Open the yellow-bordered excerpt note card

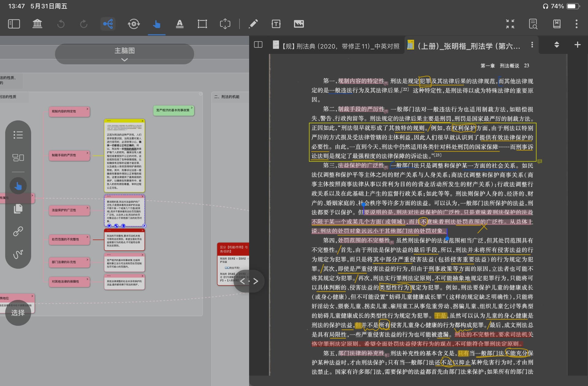click(x=124, y=156)
